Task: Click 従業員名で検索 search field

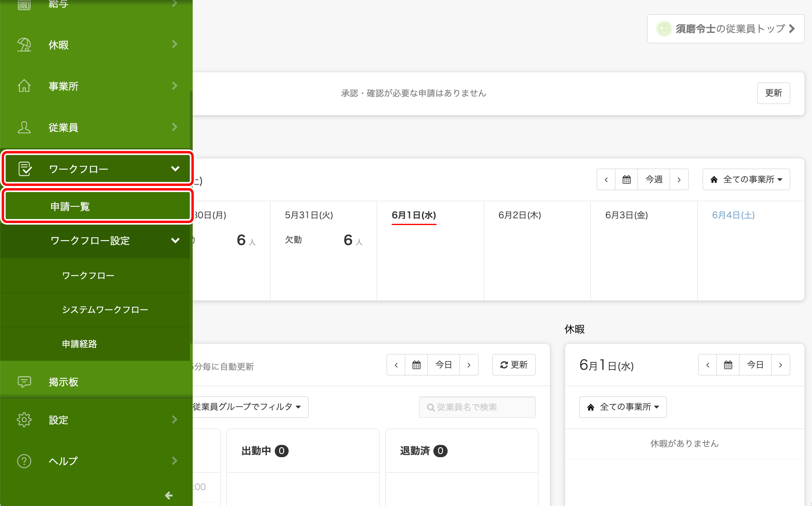Action: [477, 407]
